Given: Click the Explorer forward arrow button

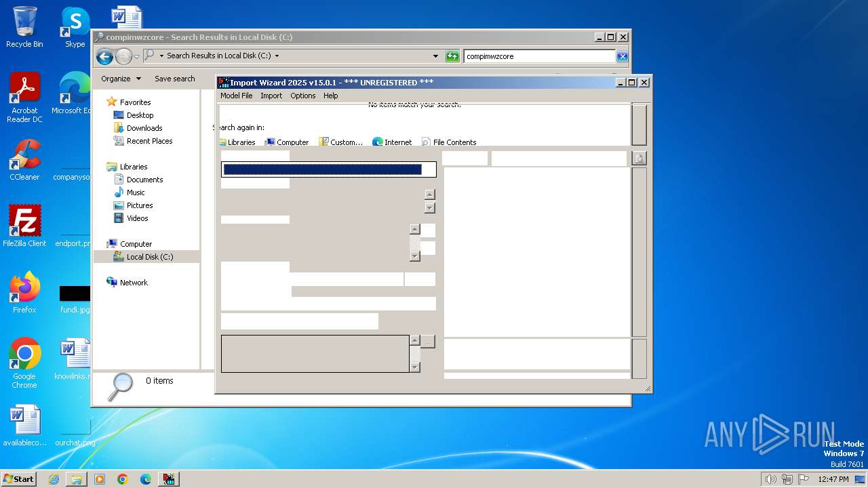Looking at the screenshot, I should tap(123, 56).
